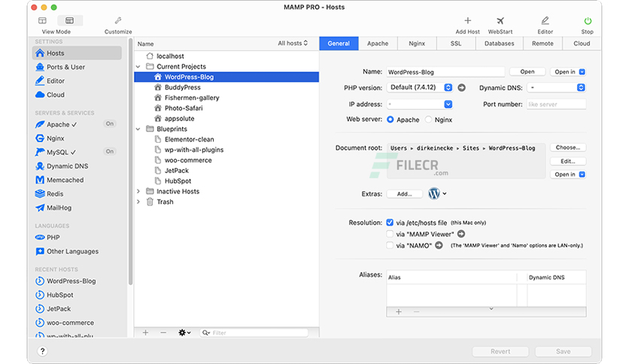This screenshot has width=629, height=364.
Task: Switch to the first View Mode icon
Action: 43,20
